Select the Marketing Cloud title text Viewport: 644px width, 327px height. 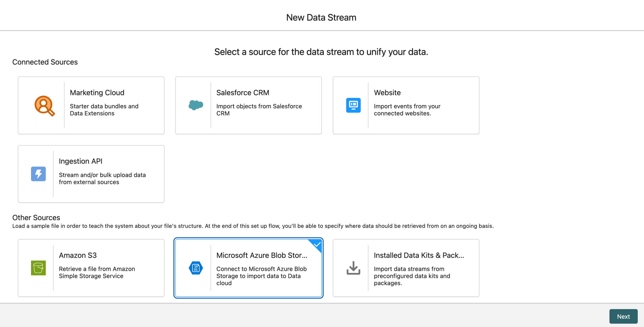[x=97, y=93]
